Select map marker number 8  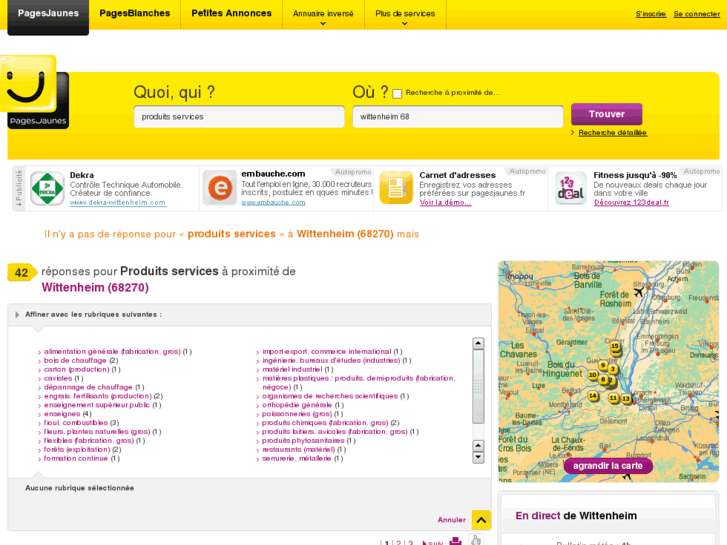(603, 379)
